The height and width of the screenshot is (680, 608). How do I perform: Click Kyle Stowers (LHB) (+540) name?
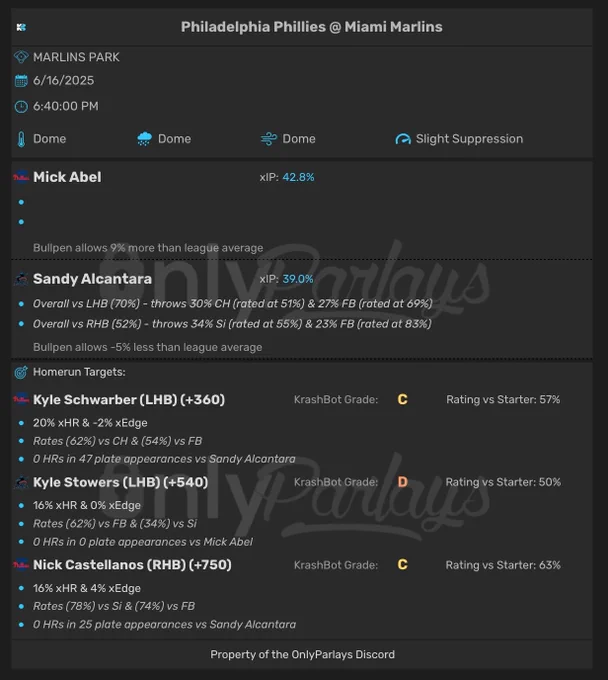click(x=121, y=482)
